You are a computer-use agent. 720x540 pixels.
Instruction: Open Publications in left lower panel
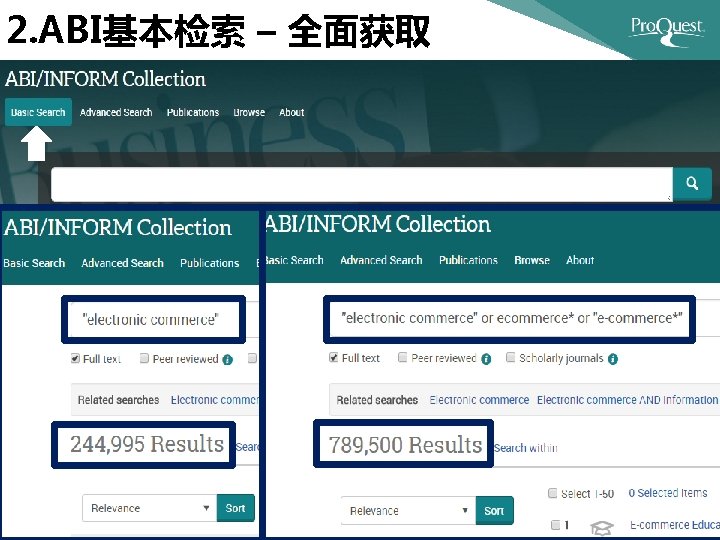click(x=209, y=263)
